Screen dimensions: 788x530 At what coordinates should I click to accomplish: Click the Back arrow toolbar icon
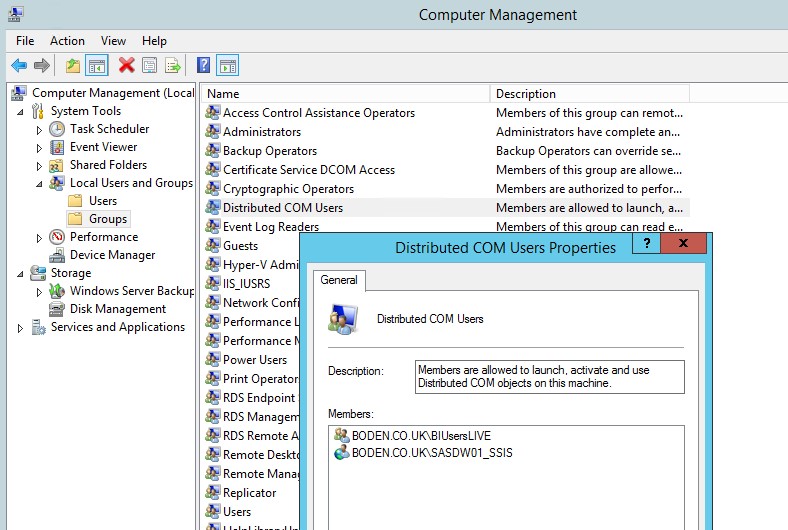pyautogui.click(x=19, y=65)
